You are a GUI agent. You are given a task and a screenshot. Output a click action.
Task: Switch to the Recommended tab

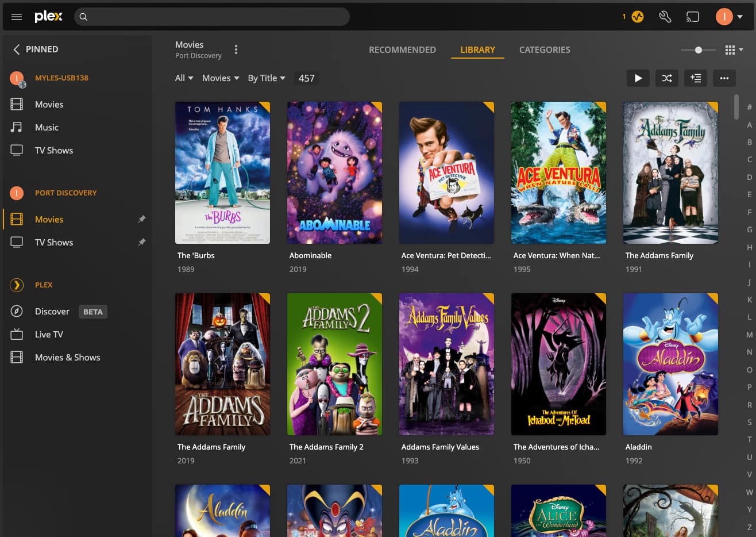402,50
